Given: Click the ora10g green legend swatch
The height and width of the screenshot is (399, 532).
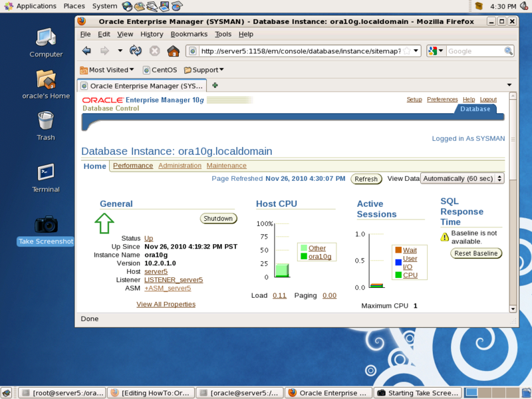Looking at the screenshot, I should pos(304,256).
